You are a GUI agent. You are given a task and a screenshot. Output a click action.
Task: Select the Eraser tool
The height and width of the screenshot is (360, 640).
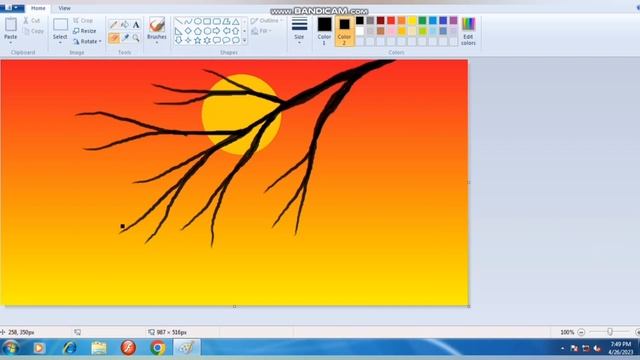(x=114, y=38)
